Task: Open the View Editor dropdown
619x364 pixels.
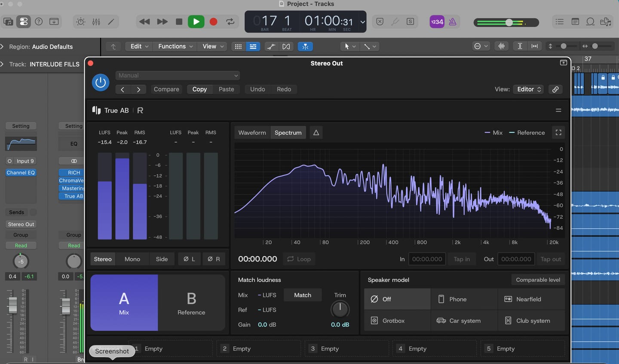Action: (x=529, y=89)
